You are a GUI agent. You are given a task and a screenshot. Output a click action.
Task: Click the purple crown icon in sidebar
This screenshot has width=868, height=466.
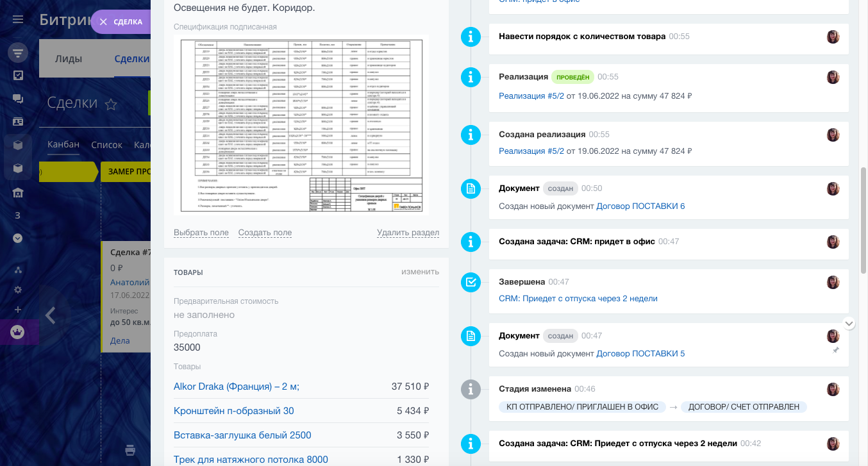coord(18,332)
